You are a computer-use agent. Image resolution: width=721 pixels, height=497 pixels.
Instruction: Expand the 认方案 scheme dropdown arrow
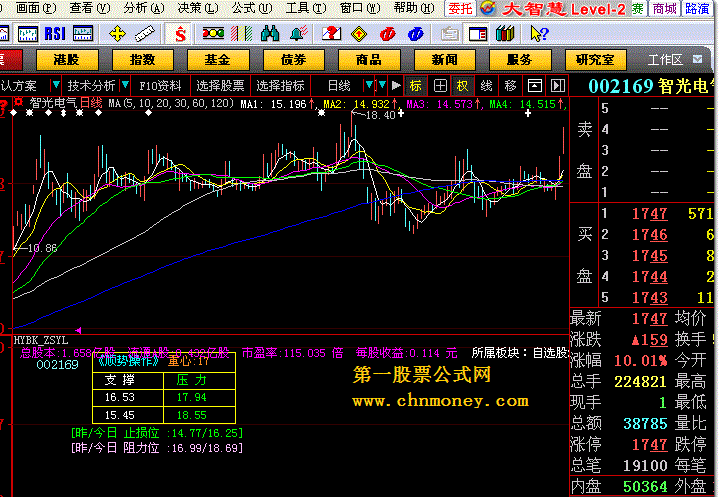56,85
